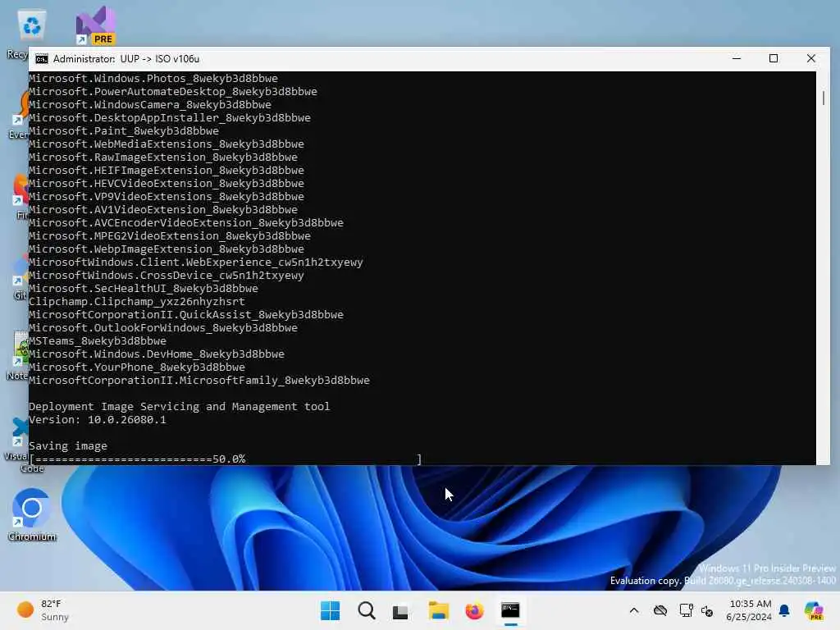Open taskbar Search magnifier

[x=367, y=610]
